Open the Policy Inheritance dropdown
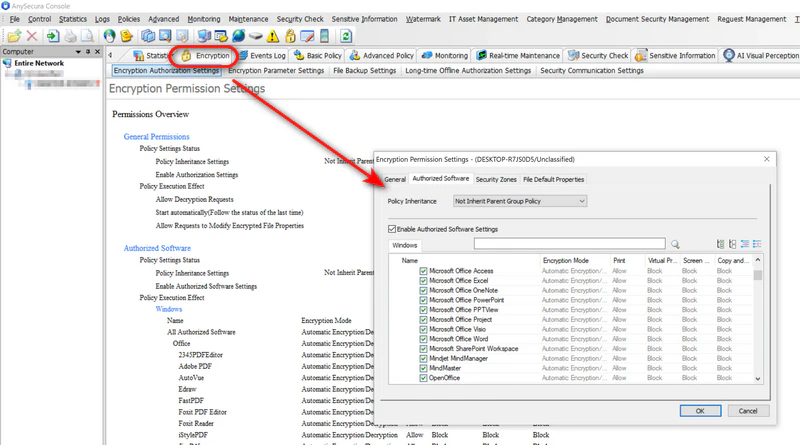 click(x=520, y=201)
